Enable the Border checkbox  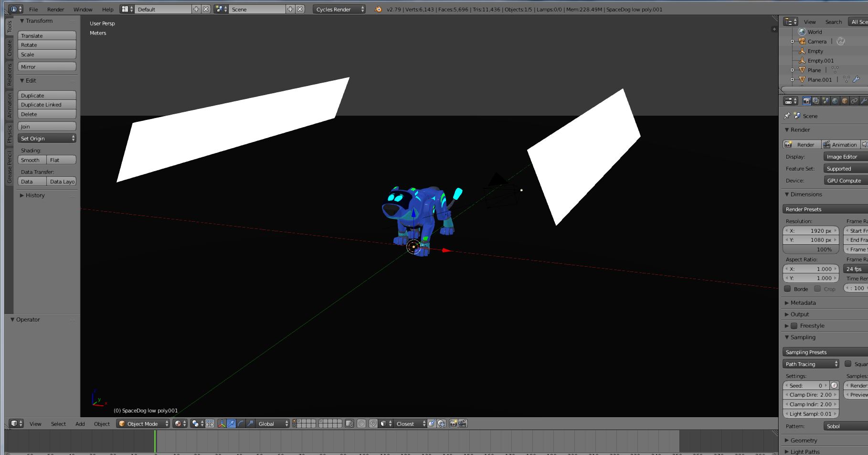point(788,289)
